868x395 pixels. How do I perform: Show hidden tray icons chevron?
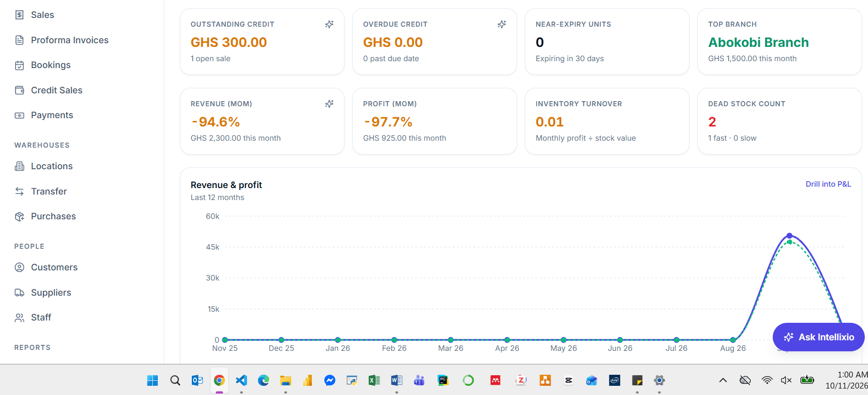(x=723, y=380)
